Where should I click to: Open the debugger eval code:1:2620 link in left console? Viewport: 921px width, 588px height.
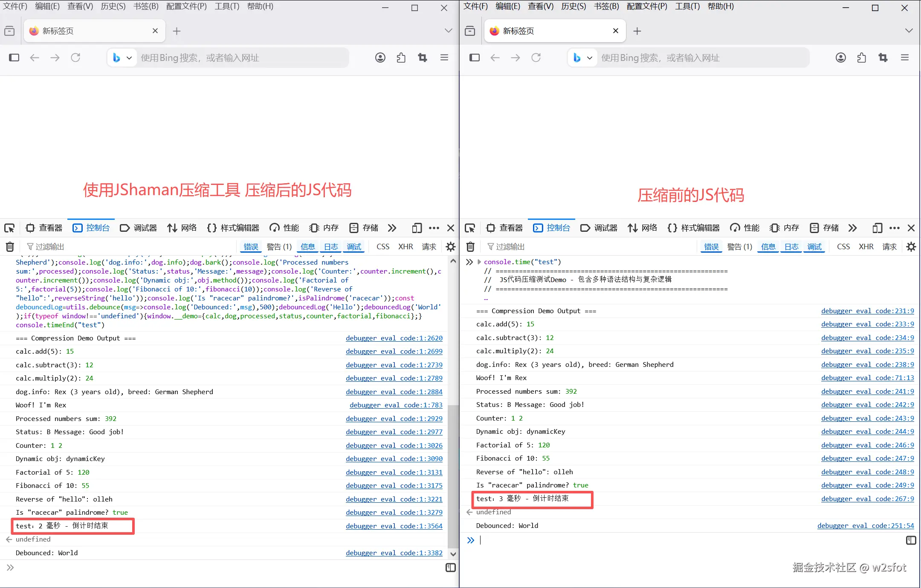coord(394,338)
